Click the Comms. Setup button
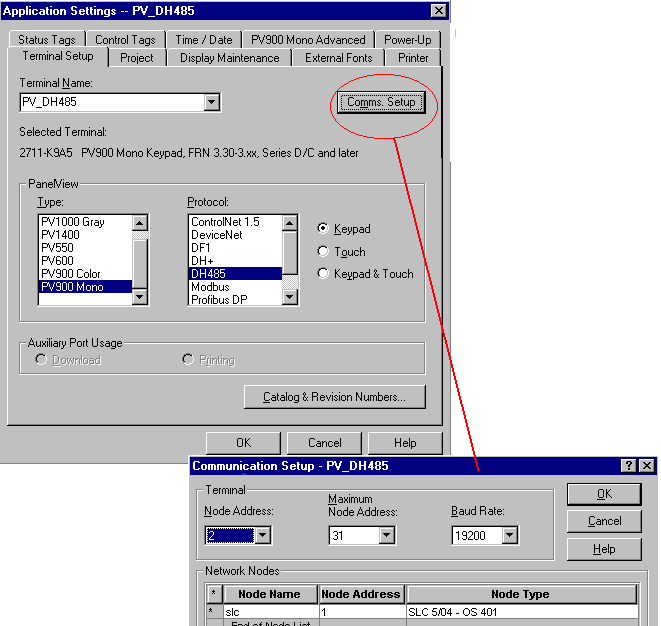 pos(381,102)
